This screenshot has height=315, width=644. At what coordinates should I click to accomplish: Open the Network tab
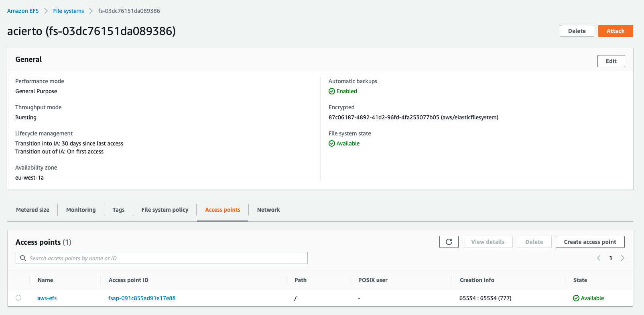[x=268, y=210]
